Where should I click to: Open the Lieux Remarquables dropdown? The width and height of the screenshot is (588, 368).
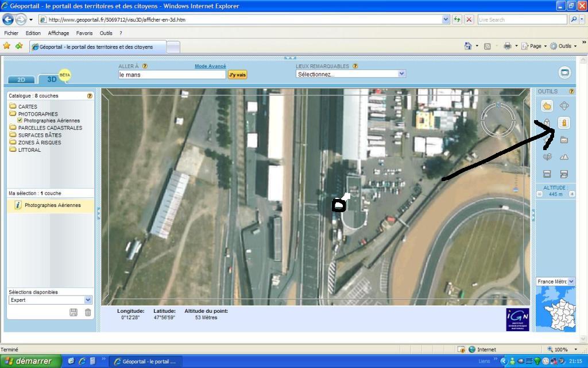[x=401, y=74]
